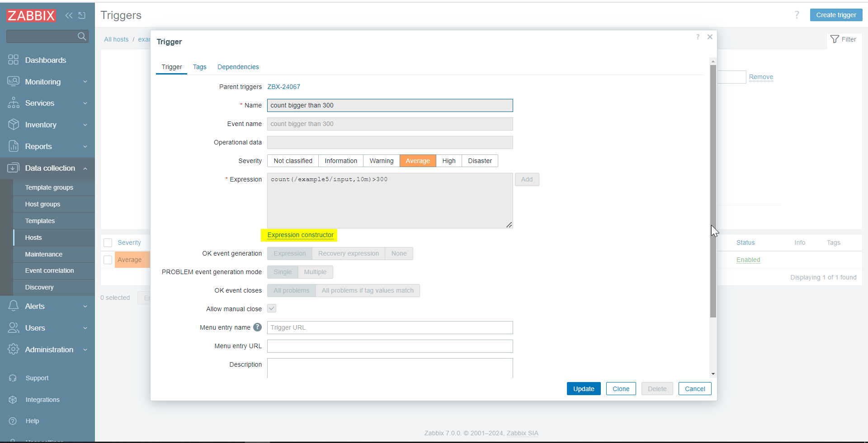Screen dimensions: 868x443
Task: Click the sidebar search magnifier icon
Action: point(82,36)
